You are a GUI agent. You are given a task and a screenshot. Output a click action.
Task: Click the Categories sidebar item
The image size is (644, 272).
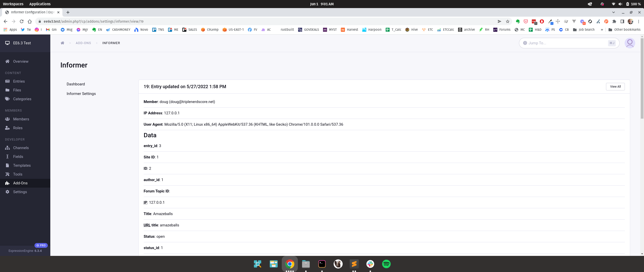point(22,99)
